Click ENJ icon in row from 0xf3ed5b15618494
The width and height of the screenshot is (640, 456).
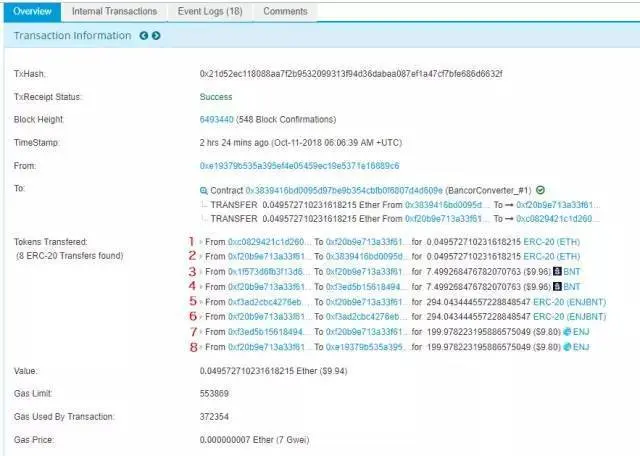point(567,332)
